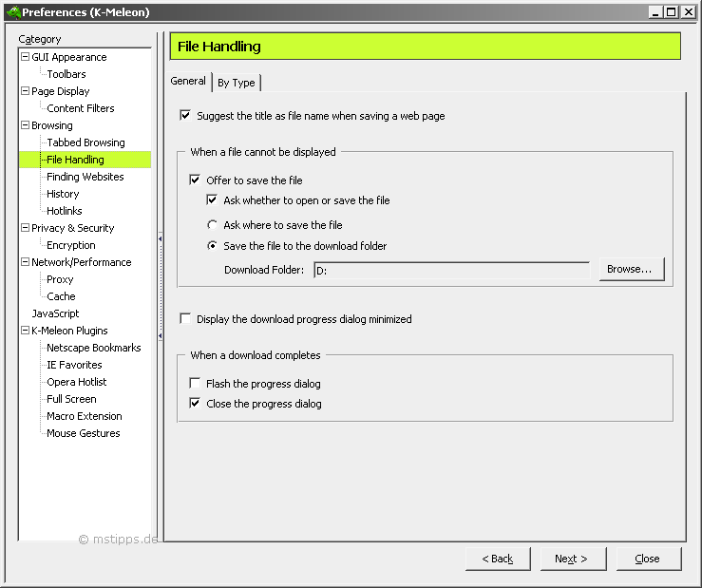
Task: Collapse the GUI Appearance tree node
Action: click(25, 56)
